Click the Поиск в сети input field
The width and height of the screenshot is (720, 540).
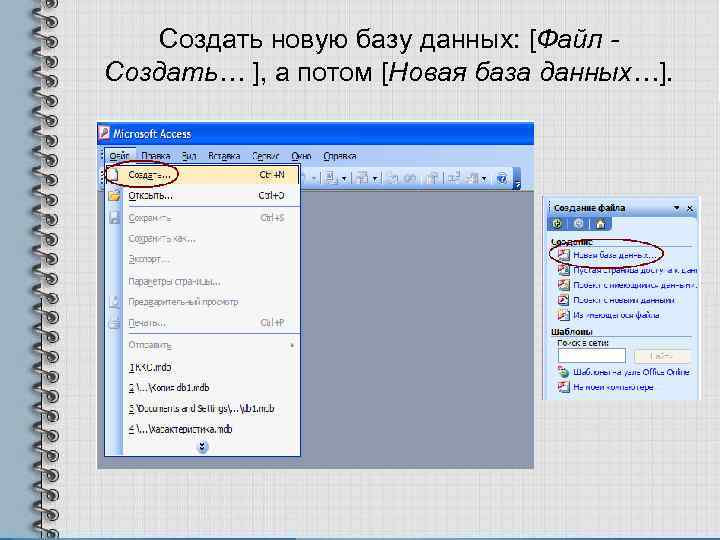(x=592, y=355)
